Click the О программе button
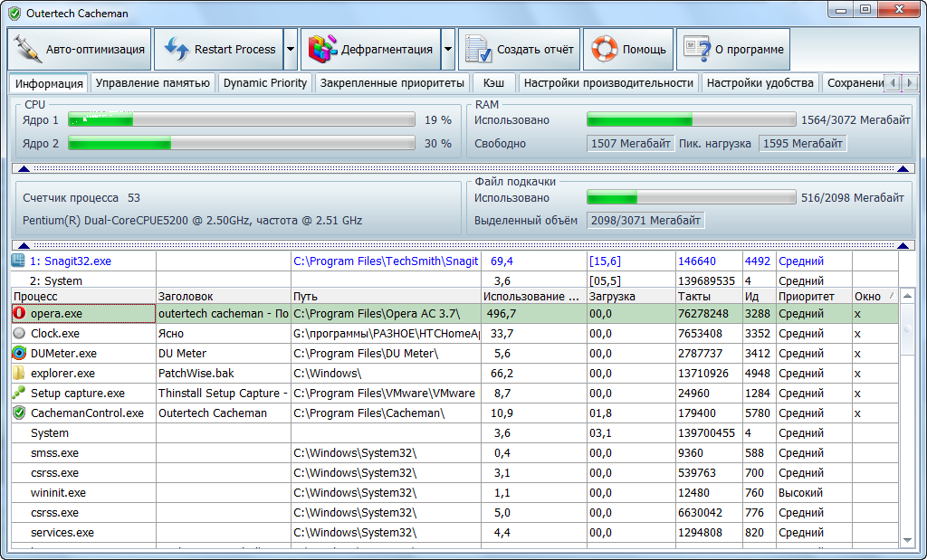The height and width of the screenshot is (560, 927). (x=733, y=49)
